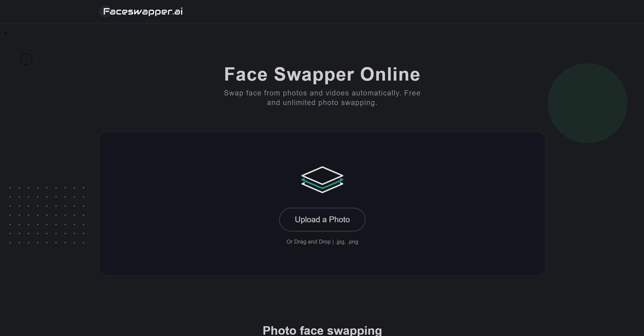Click the '.jpg, .png' format label
The width and height of the screenshot is (644, 336).
[347, 242]
